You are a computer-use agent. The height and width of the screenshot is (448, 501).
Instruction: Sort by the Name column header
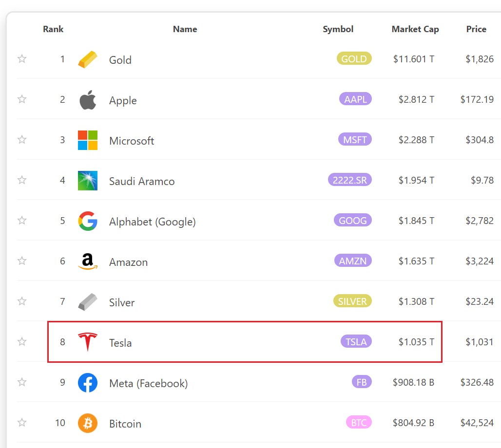click(185, 29)
